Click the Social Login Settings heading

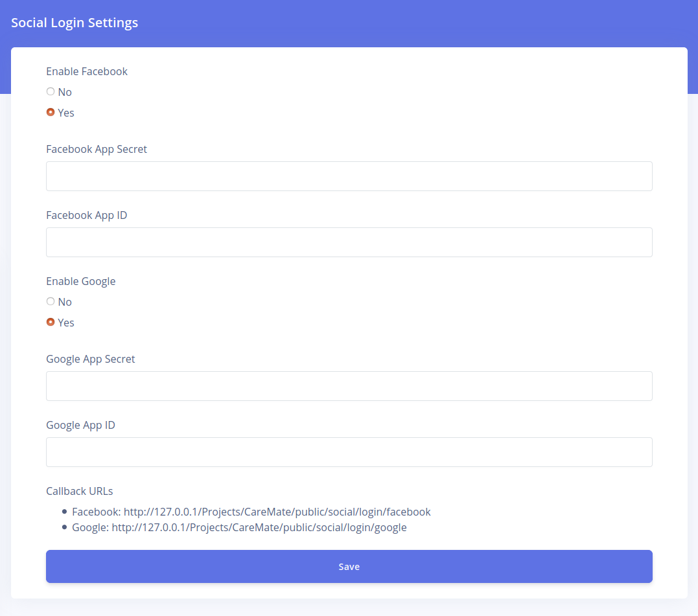[75, 23]
